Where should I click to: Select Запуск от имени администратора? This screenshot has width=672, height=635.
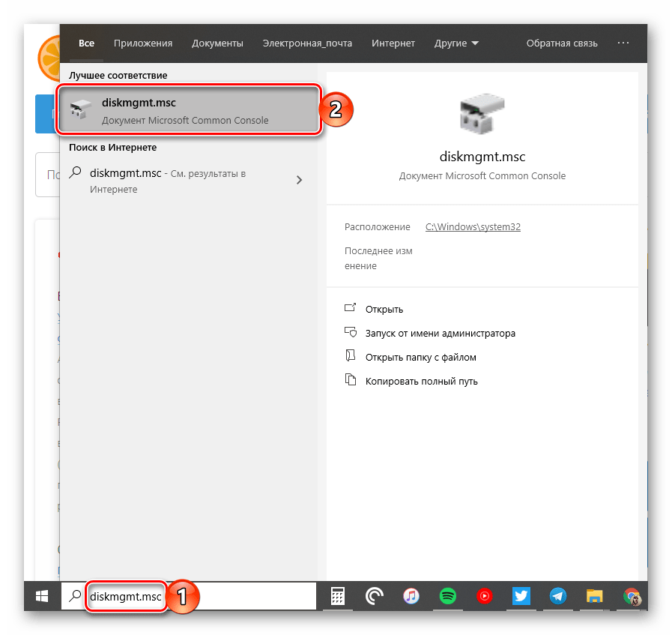tap(441, 333)
